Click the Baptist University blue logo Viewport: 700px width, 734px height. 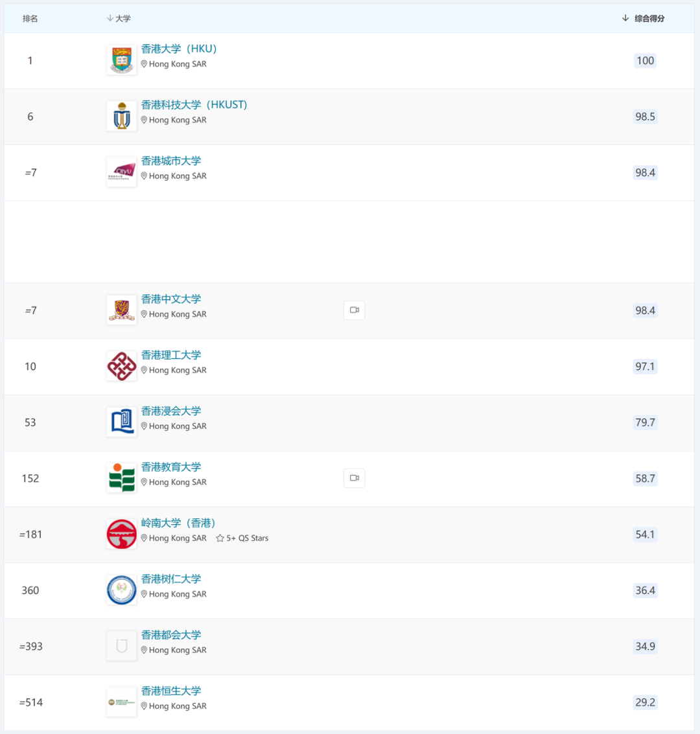[121, 422]
